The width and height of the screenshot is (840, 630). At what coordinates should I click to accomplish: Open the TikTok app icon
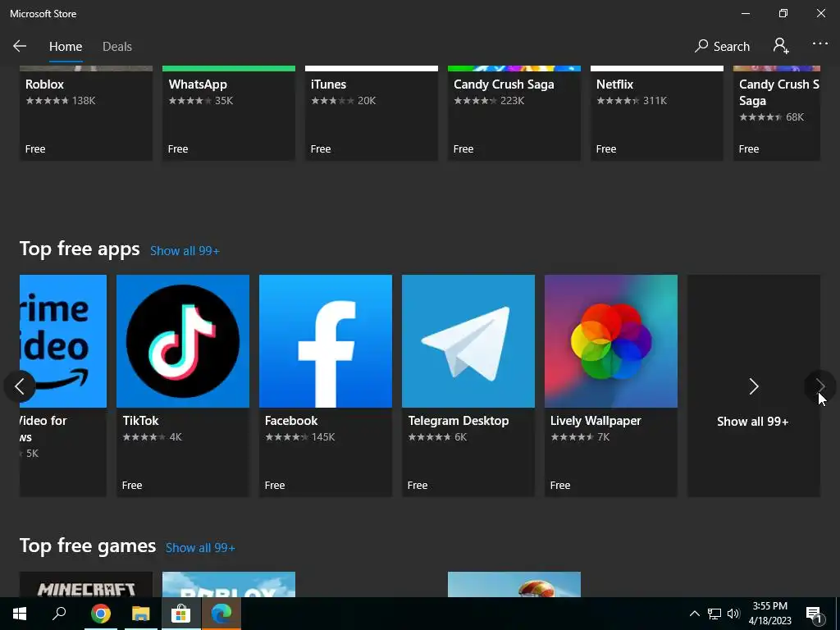[183, 341]
